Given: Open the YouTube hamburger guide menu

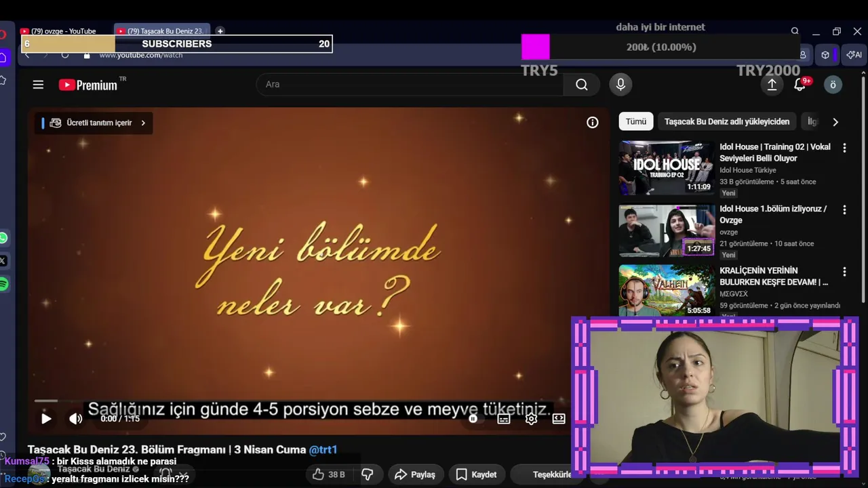Looking at the screenshot, I should 38,85.
